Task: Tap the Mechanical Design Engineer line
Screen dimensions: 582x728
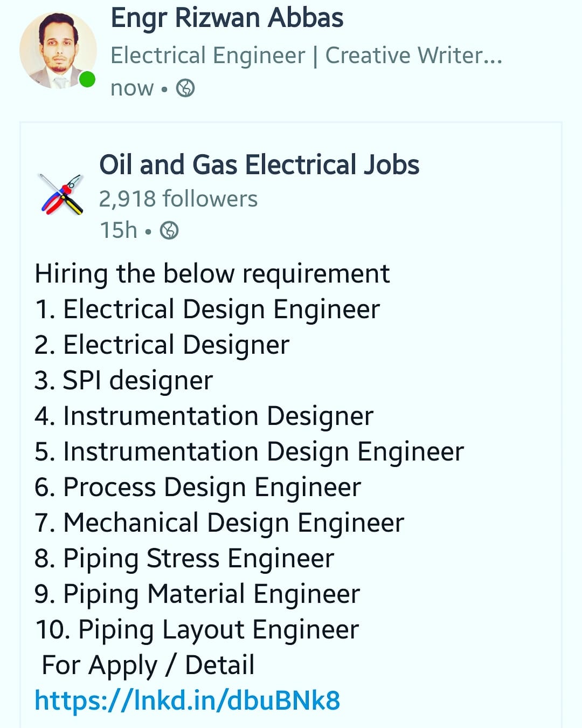Action: coord(219,523)
